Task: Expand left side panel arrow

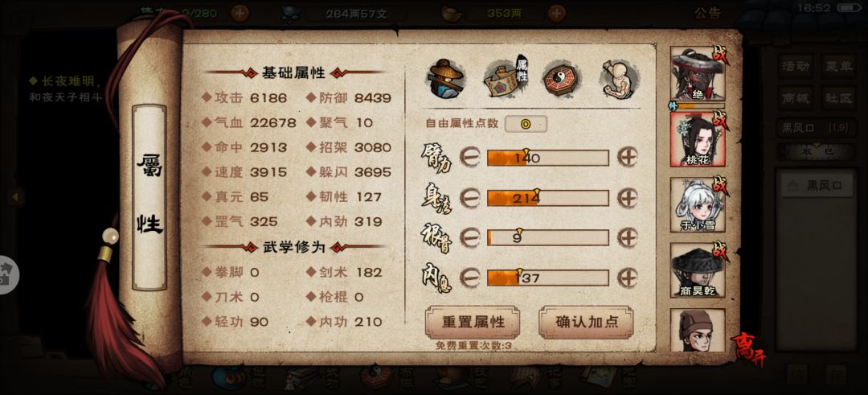Action: (x=15, y=196)
